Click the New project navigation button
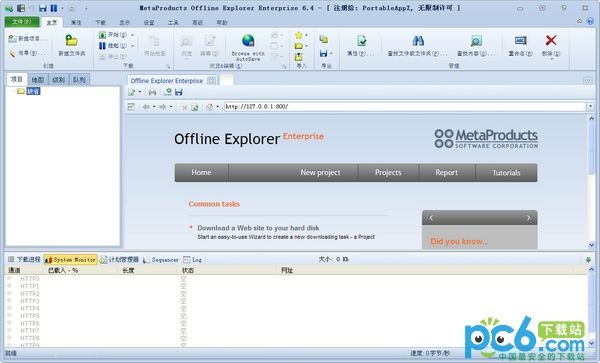 click(320, 173)
